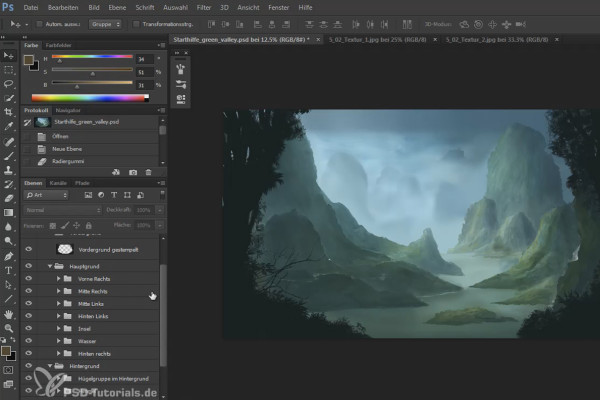The image size is (600, 400).
Task: Filter layers by pixel image icon
Action: pos(88,195)
